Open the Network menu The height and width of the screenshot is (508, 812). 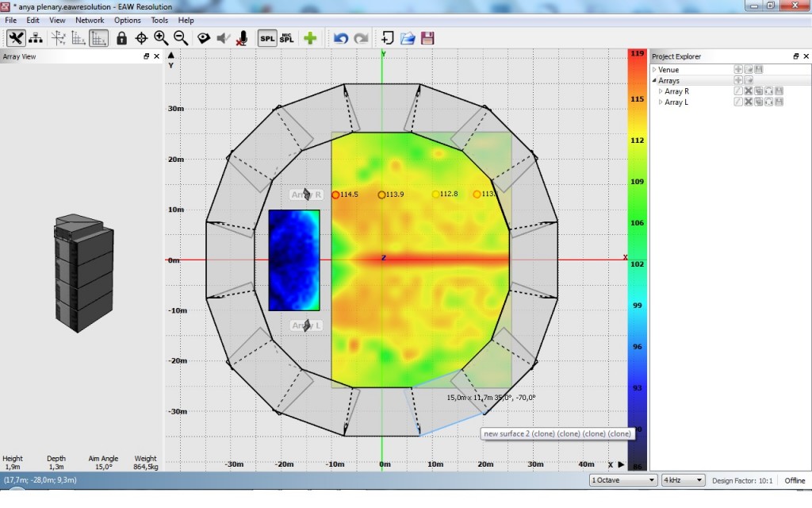pos(90,20)
